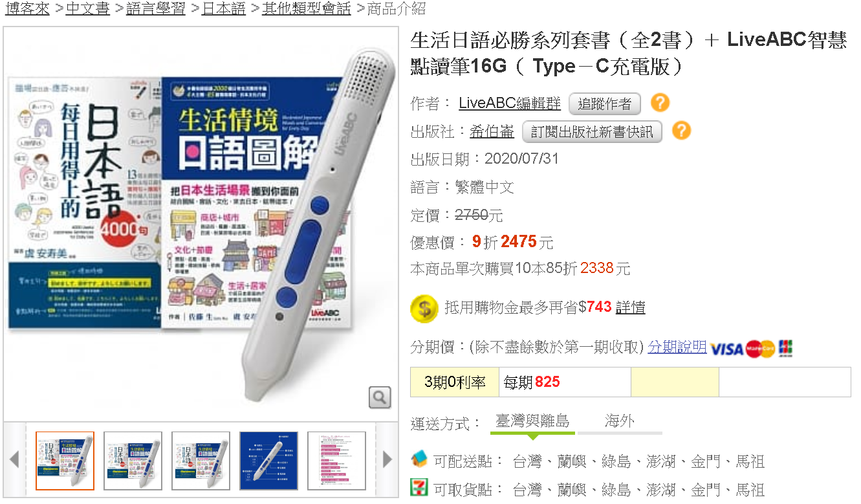The width and height of the screenshot is (861, 504).
Task: Select the 臺灣與離島 shipping tab
Action: click(532, 421)
